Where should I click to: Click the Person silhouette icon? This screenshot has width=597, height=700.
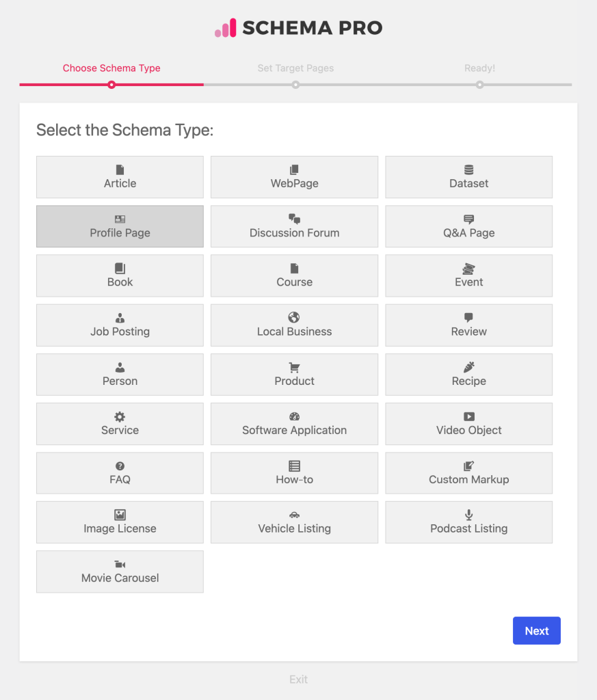point(120,367)
